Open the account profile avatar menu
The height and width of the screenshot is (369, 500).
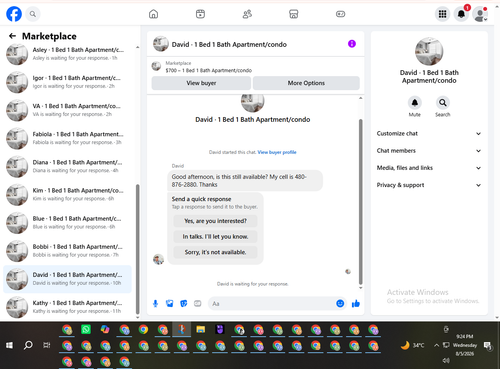(480, 14)
